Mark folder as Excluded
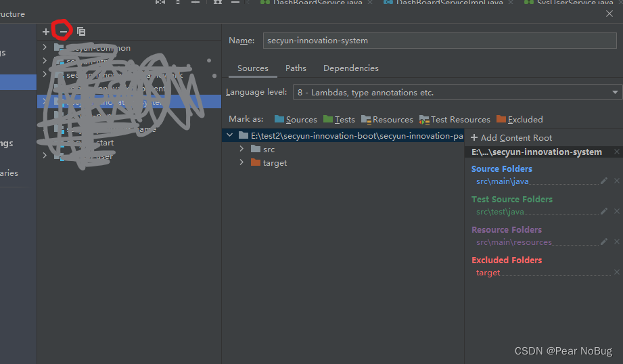 (x=520, y=120)
